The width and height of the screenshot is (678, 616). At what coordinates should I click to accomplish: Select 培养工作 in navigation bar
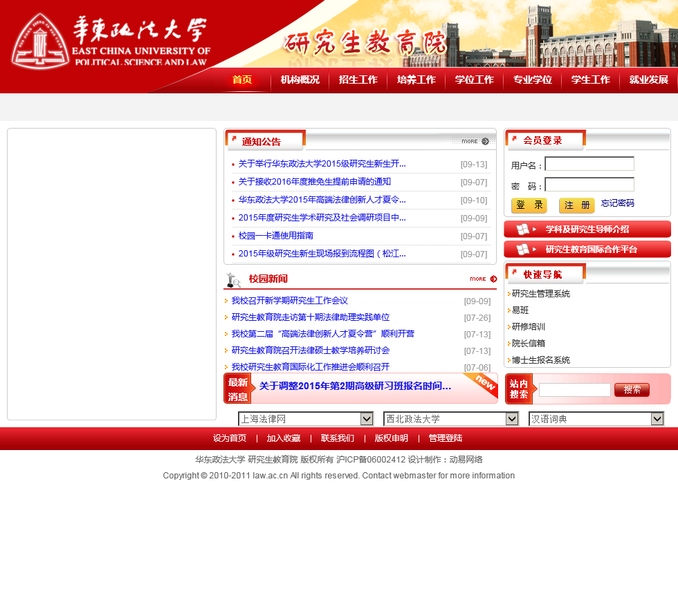(x=416, y=80)
